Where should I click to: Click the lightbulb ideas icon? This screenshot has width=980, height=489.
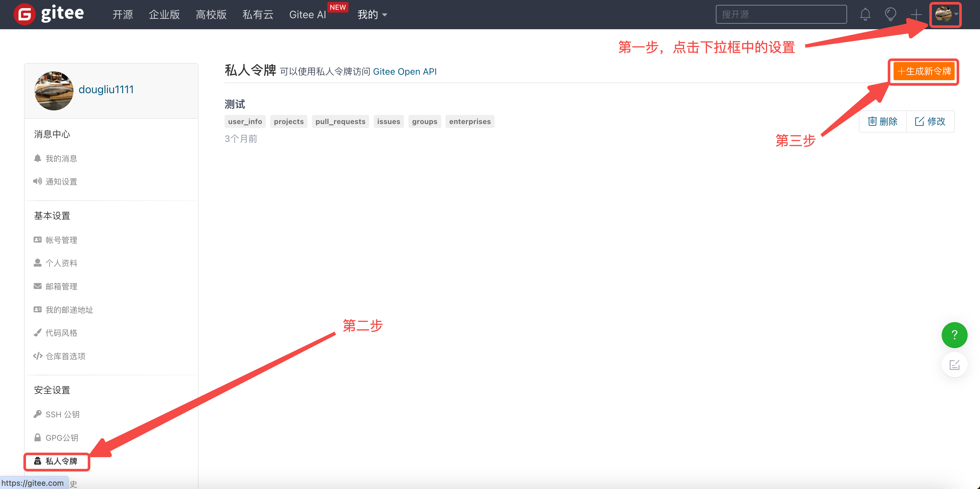tap(891, 15)
